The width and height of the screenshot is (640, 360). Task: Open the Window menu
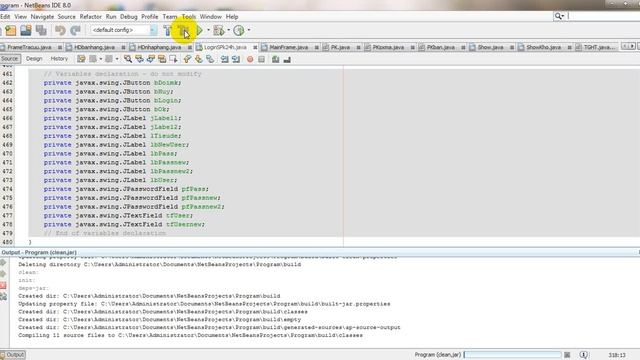pos(211,17)
